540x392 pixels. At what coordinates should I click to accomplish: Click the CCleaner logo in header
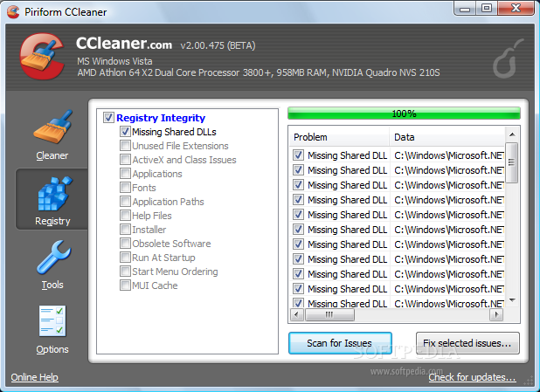(x=42, y=57)
